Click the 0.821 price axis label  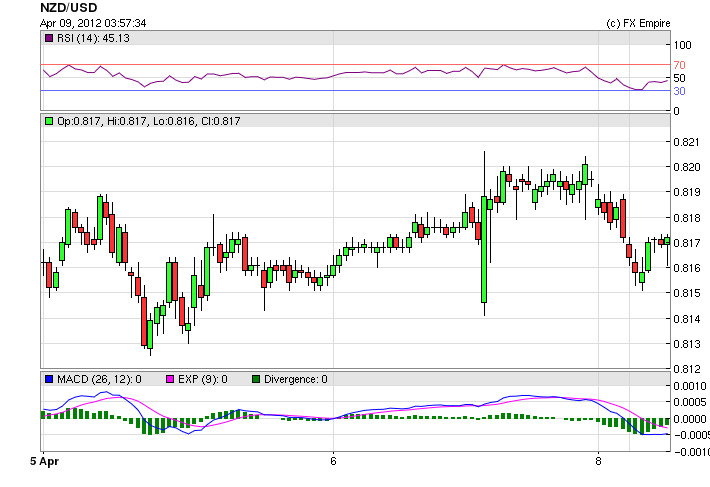coord(687,142)
